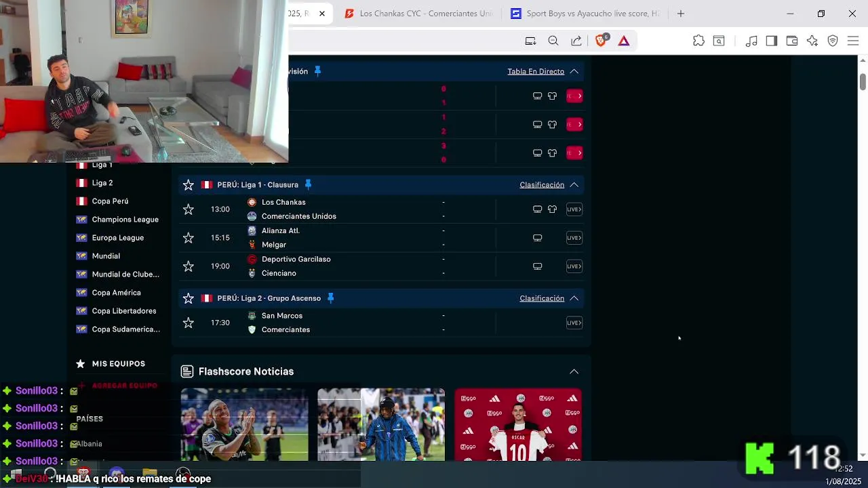Collapse the Liga 2 - Grupo Ascenso section
868x488 pixels.
(x=574, y=298)
